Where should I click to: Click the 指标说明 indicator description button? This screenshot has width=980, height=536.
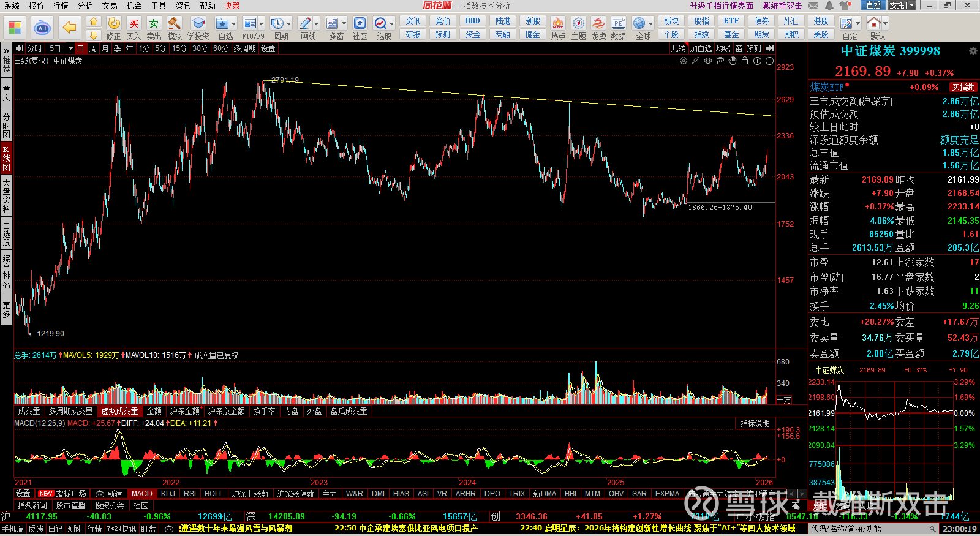click(755, 423)
